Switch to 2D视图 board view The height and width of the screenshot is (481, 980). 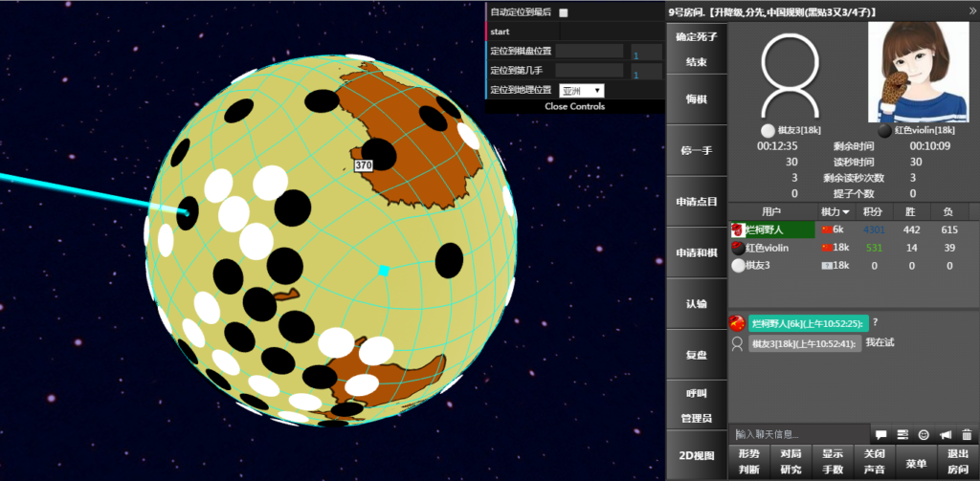tap(697, 455)
